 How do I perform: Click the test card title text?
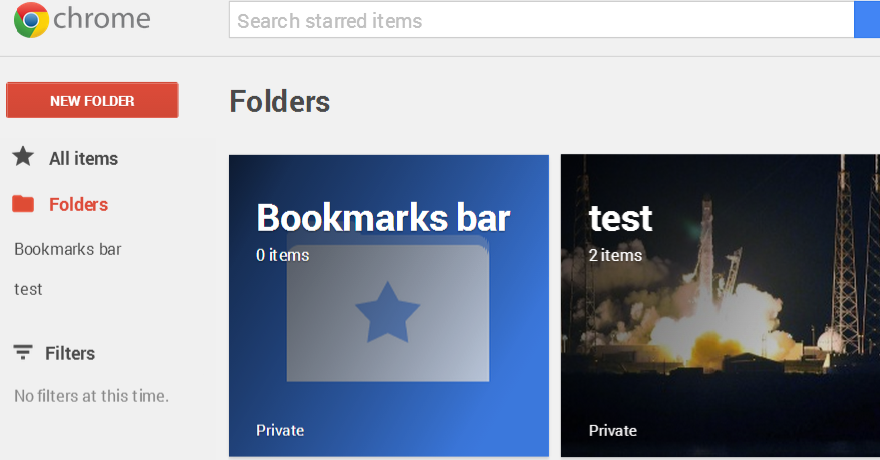tap(620, 218)
